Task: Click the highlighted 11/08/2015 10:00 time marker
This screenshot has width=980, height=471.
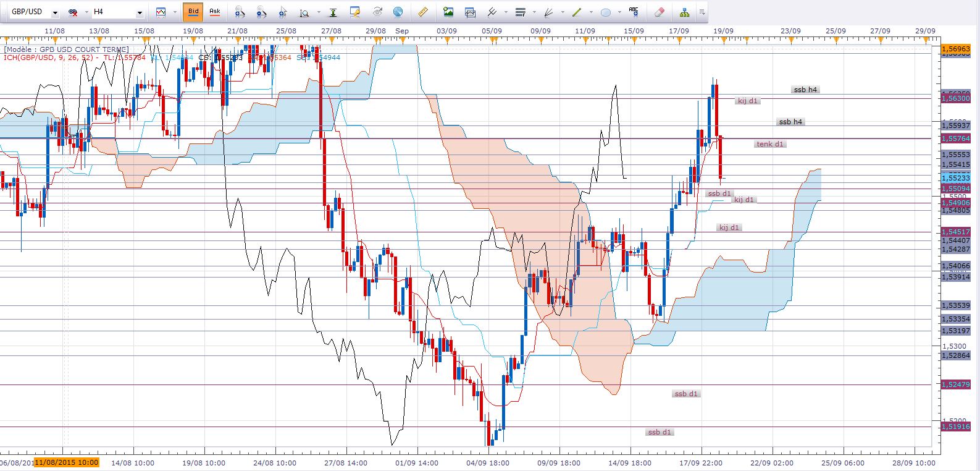Action: point(67,462)
